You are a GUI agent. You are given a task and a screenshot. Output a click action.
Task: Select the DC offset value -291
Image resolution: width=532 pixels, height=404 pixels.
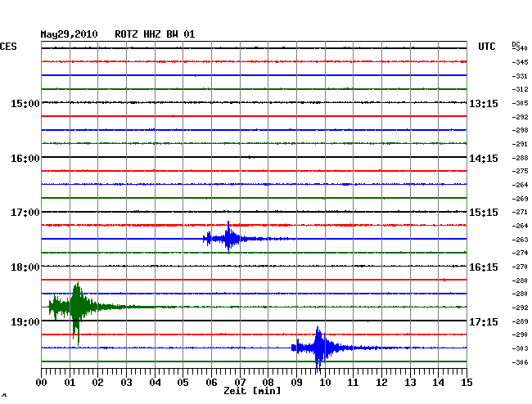(x=520, y=144)
